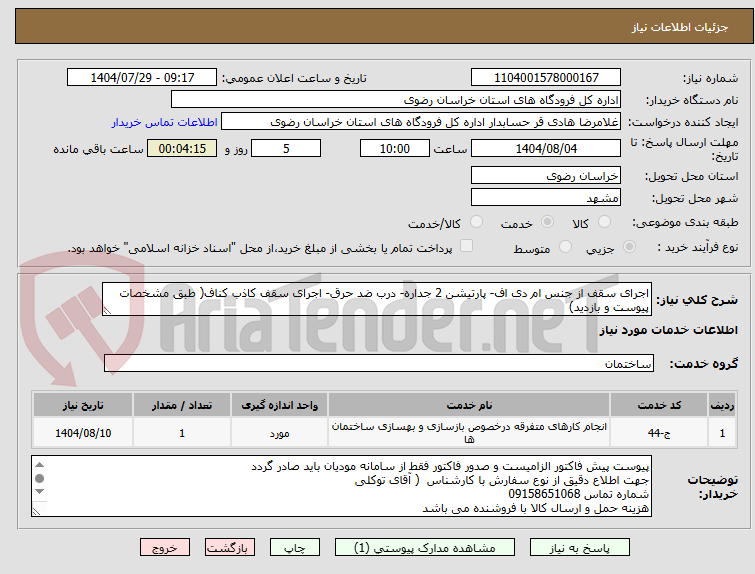Image resolution: width=755 pixels, height=574 pixels.
Task: Click the remaining time field 00:04:15
Action: coord(182,148)
